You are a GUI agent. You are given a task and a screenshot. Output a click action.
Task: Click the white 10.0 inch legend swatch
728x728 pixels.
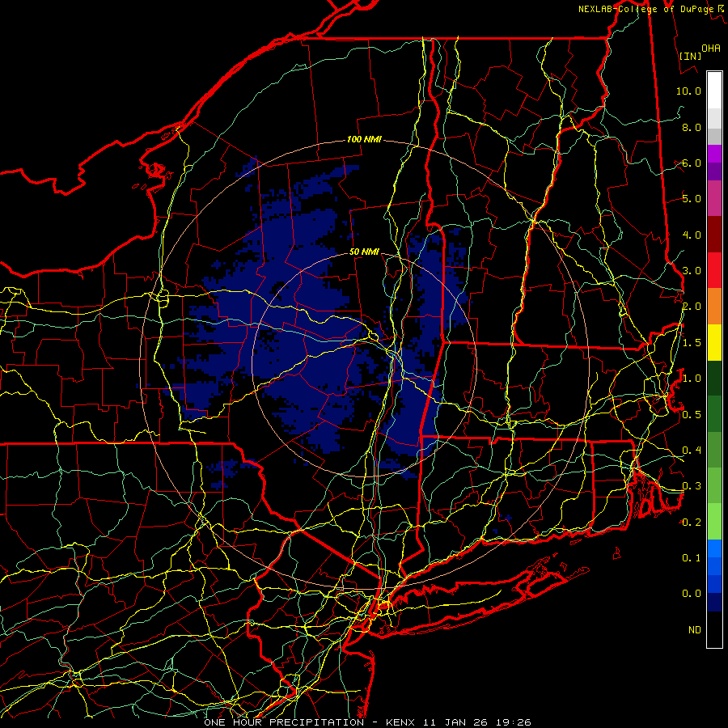(714, 91)
